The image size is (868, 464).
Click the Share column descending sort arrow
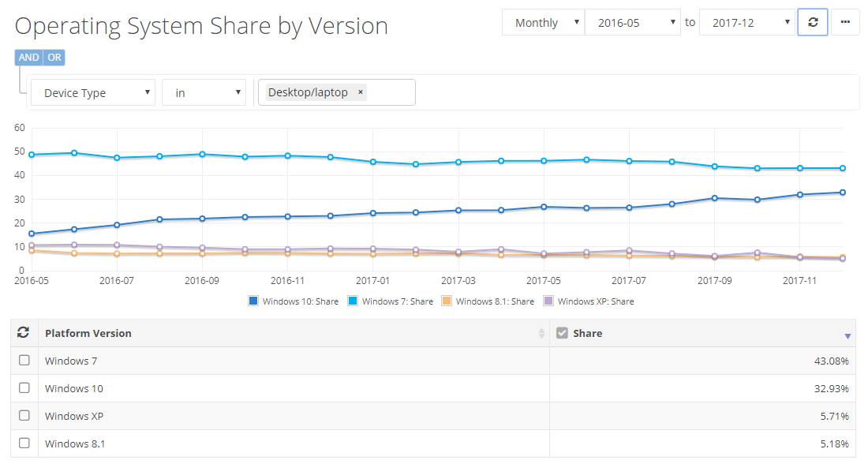[x=847, y=336]
